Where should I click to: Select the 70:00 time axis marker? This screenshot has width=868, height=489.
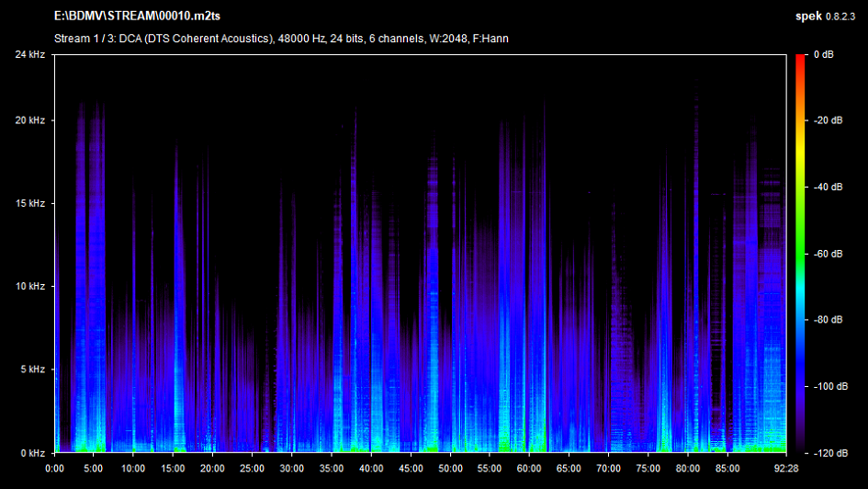pyautogui.click(x=608, y=467)
